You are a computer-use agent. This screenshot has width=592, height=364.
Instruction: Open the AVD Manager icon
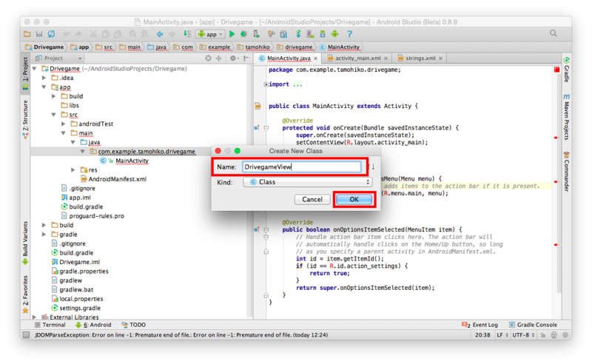coord(310,34)
